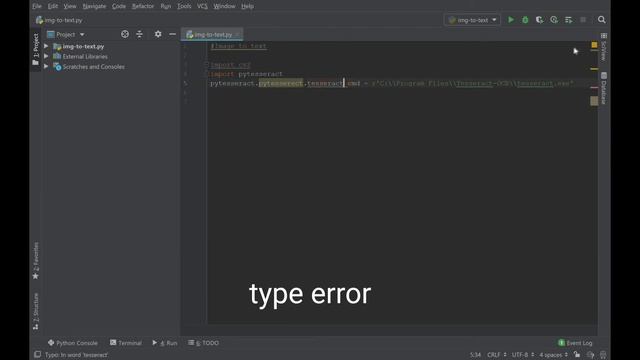The height and width of the screenshot is (360, 640).
Task: Open the 2: Favorites side tab
Action: (36, 261)
